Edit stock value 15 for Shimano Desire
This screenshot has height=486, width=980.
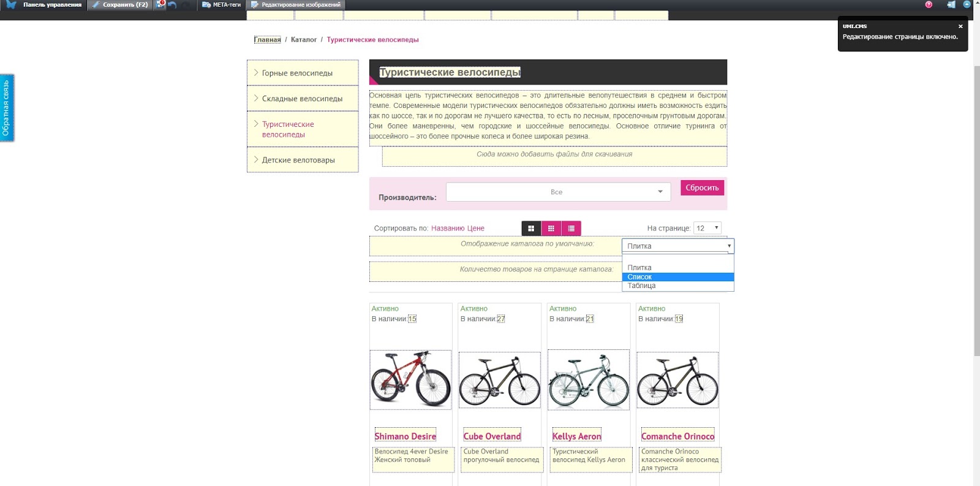point(412,319)
